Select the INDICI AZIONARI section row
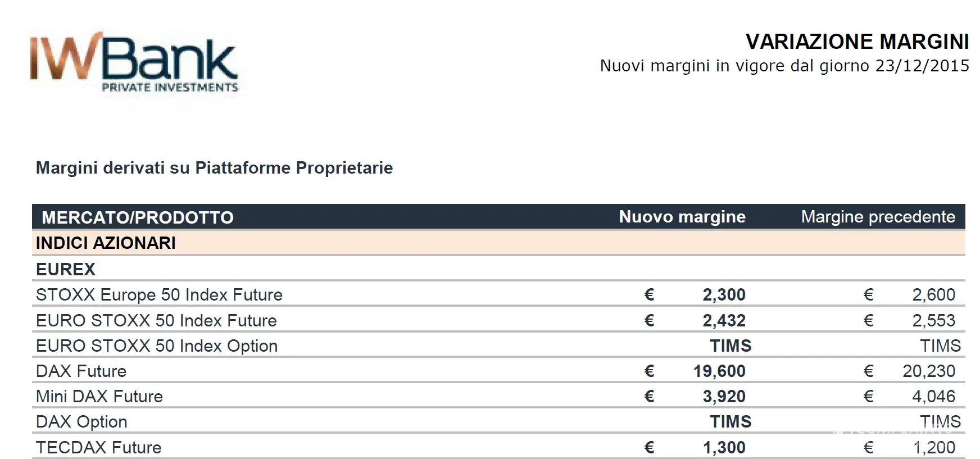The width and height of the screenshot is (980, 459). (x=106, y=243)
